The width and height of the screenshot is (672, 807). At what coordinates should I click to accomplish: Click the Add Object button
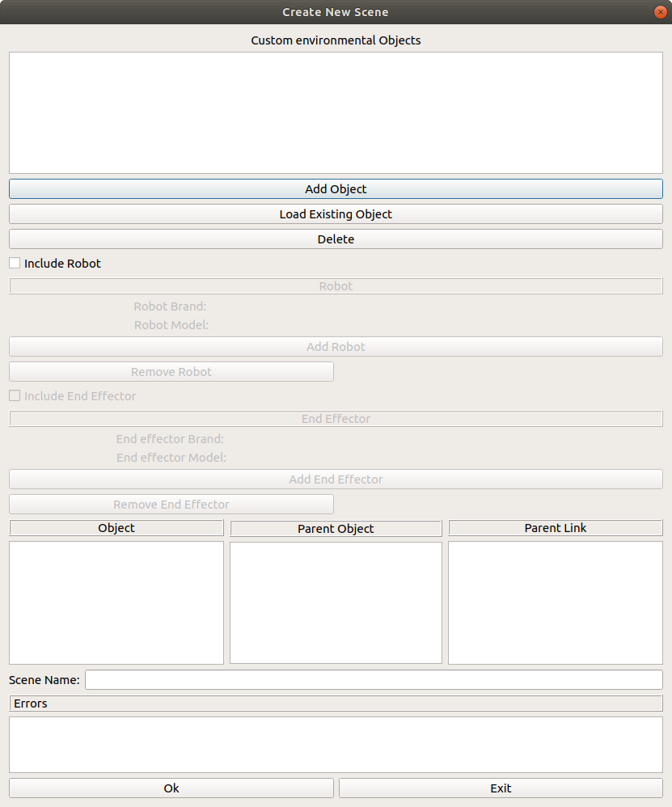336,189
